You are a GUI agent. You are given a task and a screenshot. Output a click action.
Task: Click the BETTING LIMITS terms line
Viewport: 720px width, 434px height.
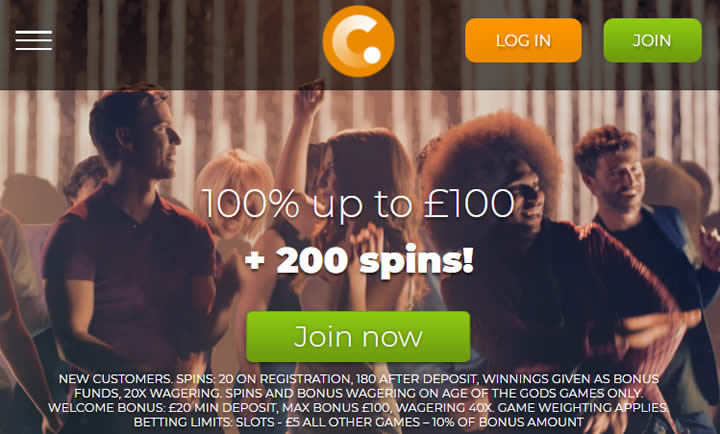click(x=359, y=422)
